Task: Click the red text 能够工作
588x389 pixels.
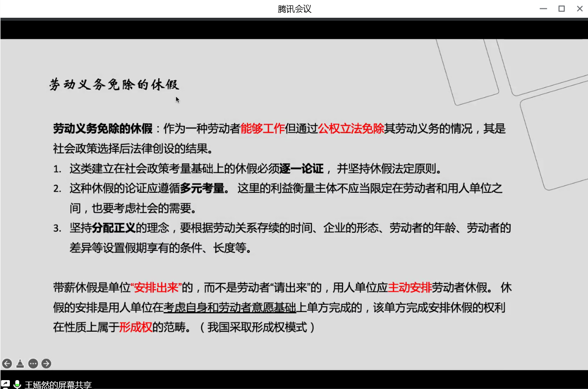Action: click(x=263, y=129)
